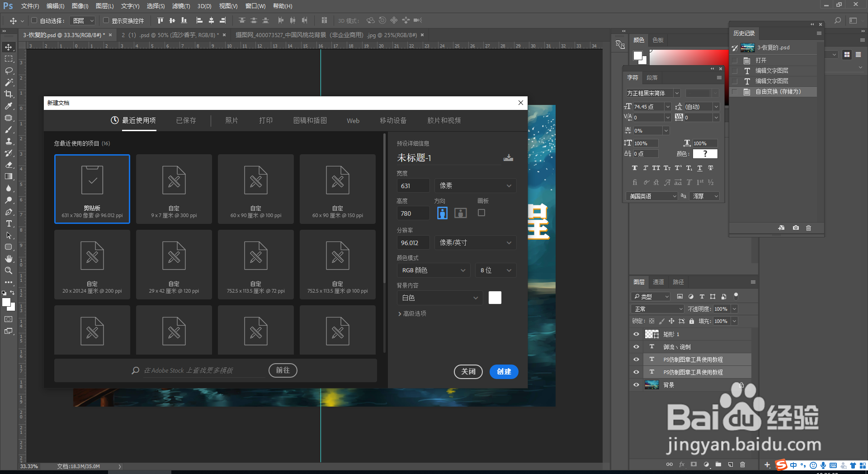This screenshot has width=868, height=474.
Task: Select the Rectangular Marquee tool
Action: point(9,59)
